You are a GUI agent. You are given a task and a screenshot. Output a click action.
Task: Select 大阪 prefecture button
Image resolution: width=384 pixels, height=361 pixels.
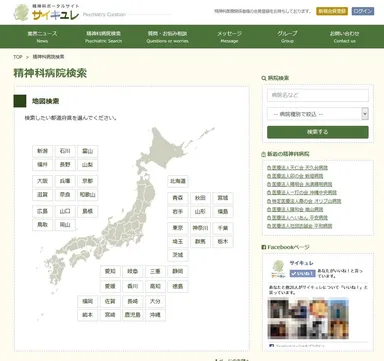pyautogui.click(x=42, y=181)
